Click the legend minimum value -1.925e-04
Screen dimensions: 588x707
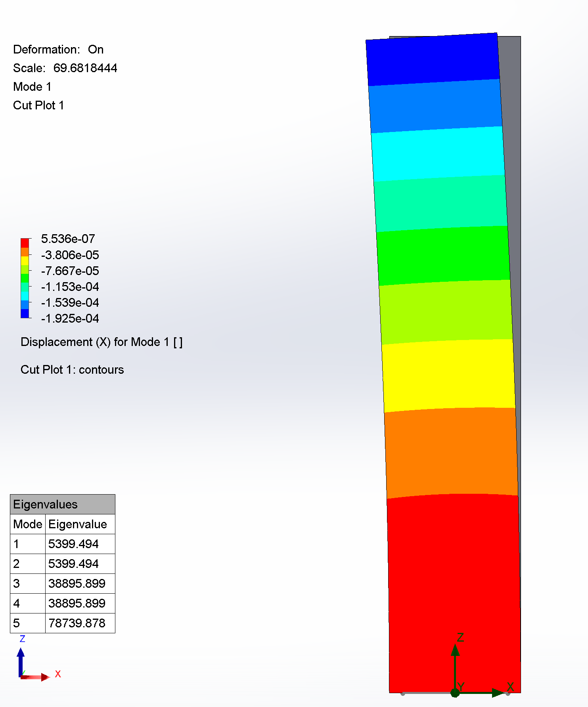coord(70,318)
